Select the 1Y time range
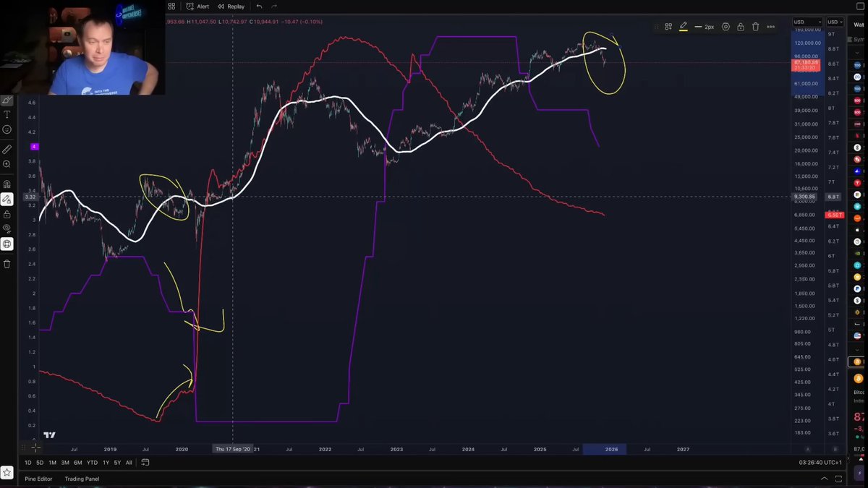Screen dimensions: 868x488 106,463
